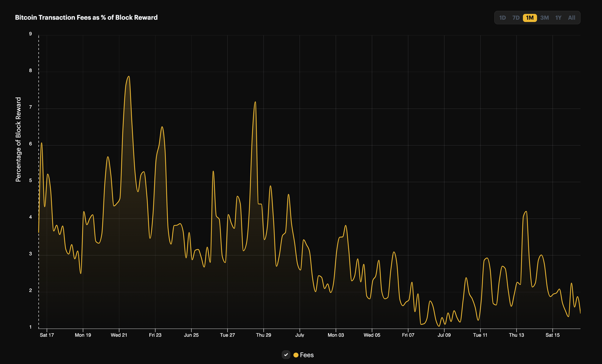Click the Wed 21 date label
The image size is (602, 364).
pos(119,335)
